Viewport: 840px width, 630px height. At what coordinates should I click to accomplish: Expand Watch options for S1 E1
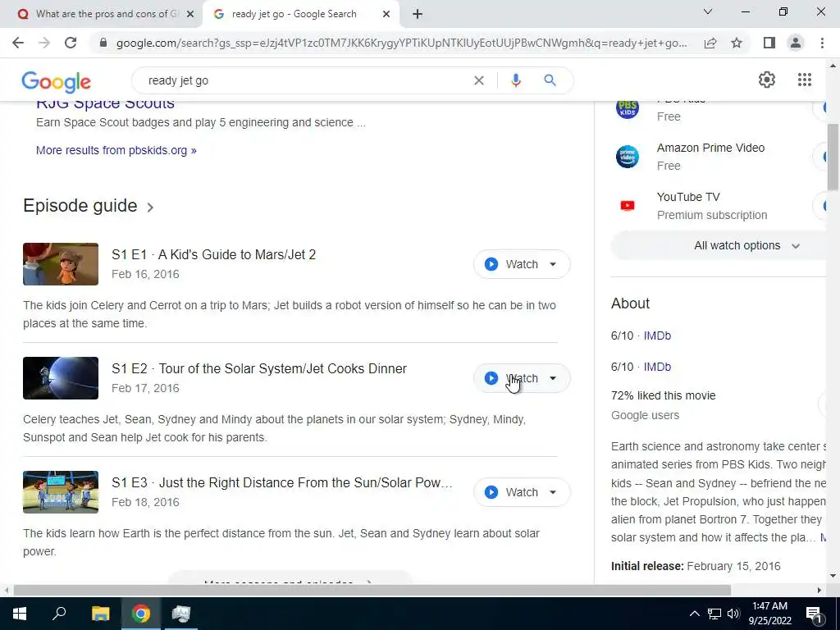[x=553, y=264]
